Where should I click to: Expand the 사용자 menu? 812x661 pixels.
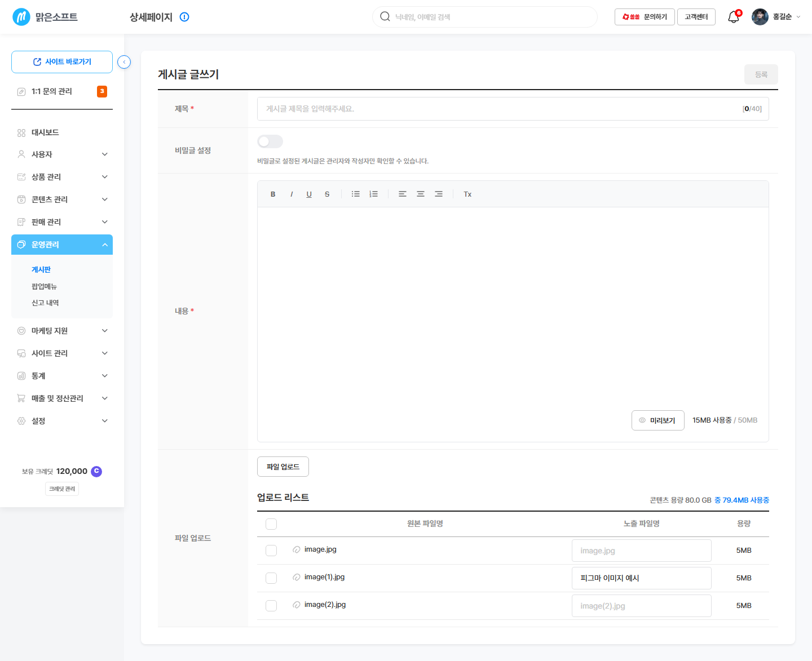pyautogui.click(x=62, y=154)
